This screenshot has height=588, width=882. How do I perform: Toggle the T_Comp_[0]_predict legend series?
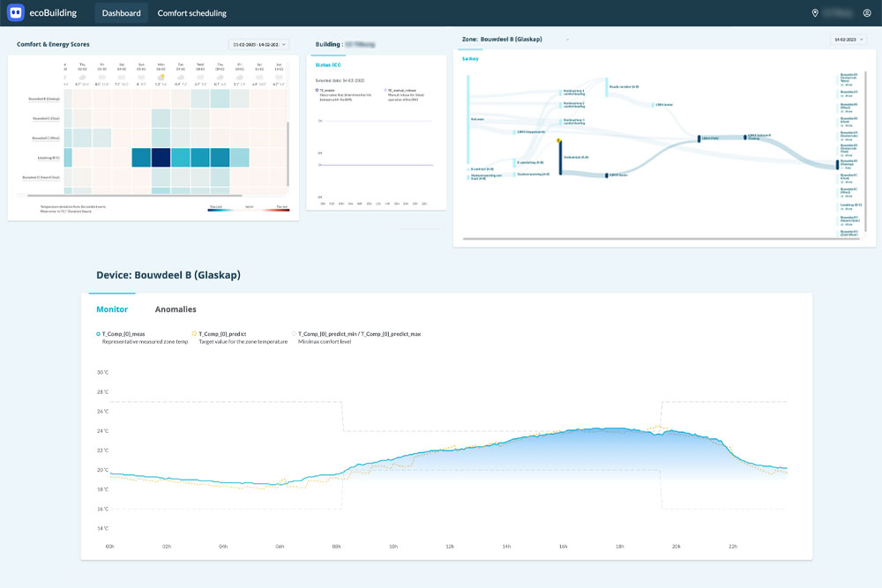pos(220,334)
